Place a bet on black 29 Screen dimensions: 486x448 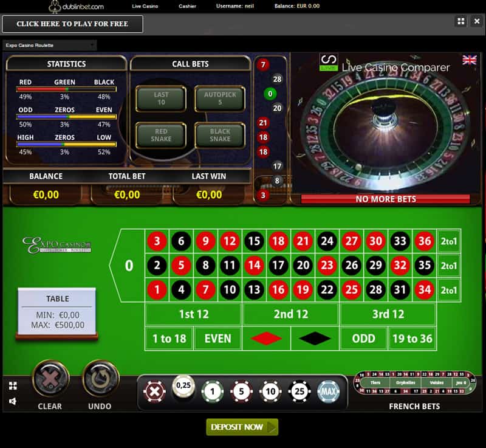pyautogui.click(x=375, y=265)
